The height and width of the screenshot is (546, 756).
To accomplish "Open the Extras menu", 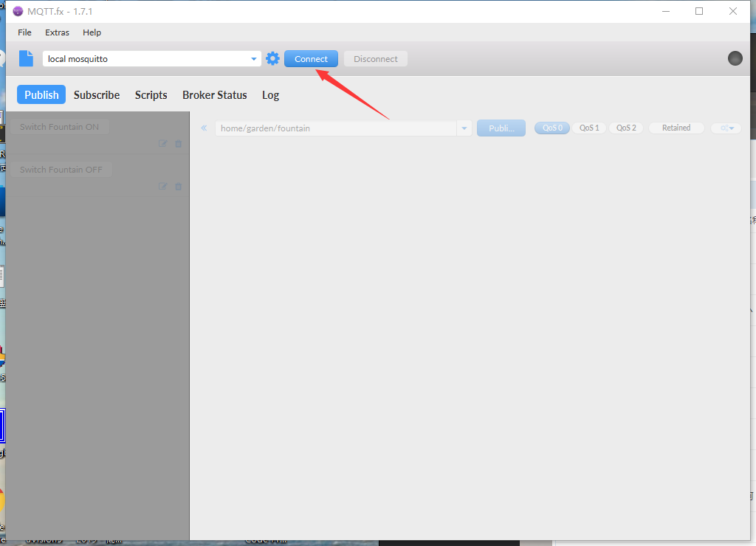I will pyautogui.click(x=57, y=32).
